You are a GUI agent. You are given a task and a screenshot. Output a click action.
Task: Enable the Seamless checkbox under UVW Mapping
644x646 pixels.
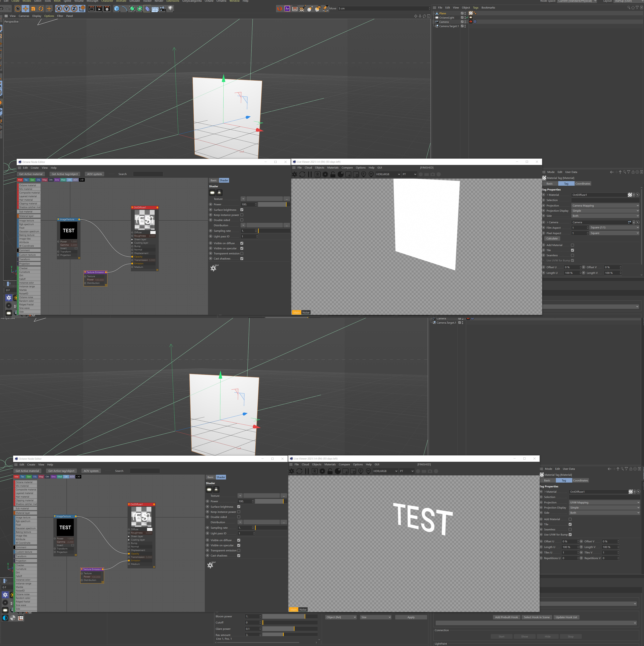click(570, 529)
